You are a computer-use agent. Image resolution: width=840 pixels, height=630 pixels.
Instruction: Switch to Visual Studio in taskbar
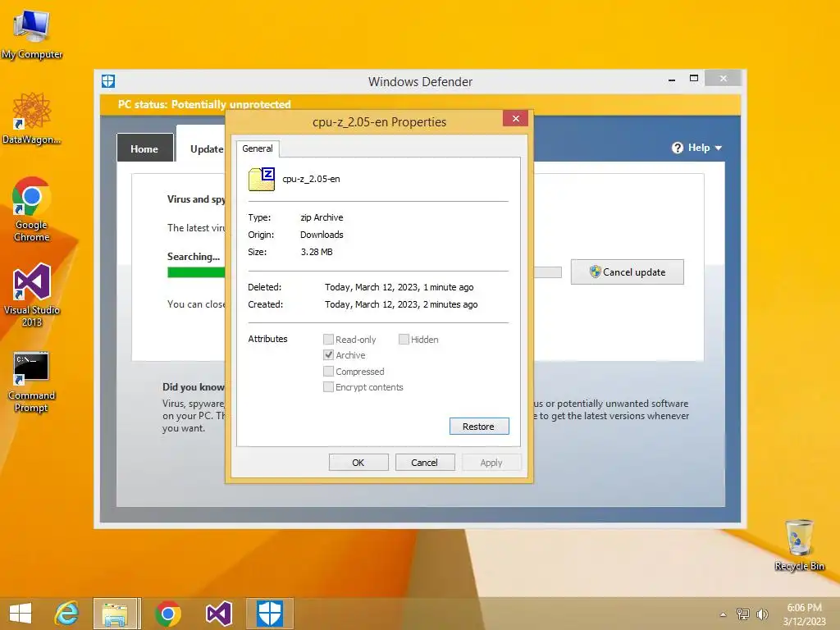[x=218, y=614]
